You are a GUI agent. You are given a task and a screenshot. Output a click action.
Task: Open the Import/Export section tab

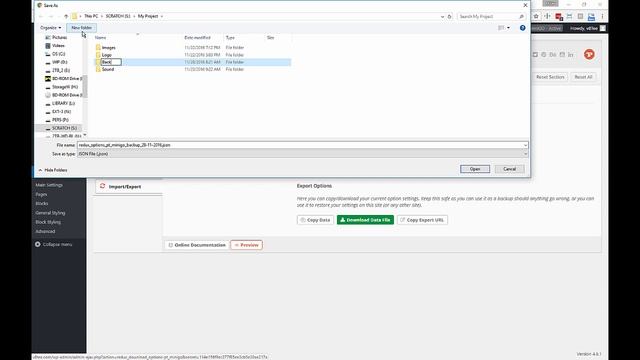click(128, 187)
